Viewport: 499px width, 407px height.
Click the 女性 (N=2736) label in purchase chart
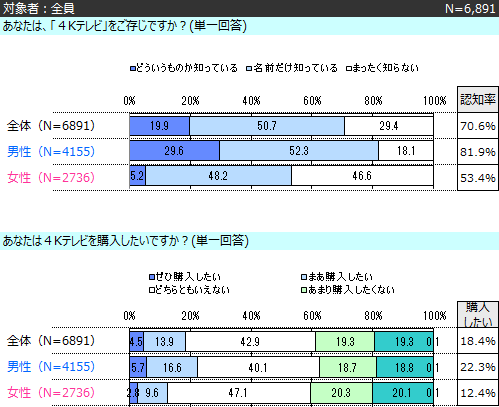tap(51, 392)
